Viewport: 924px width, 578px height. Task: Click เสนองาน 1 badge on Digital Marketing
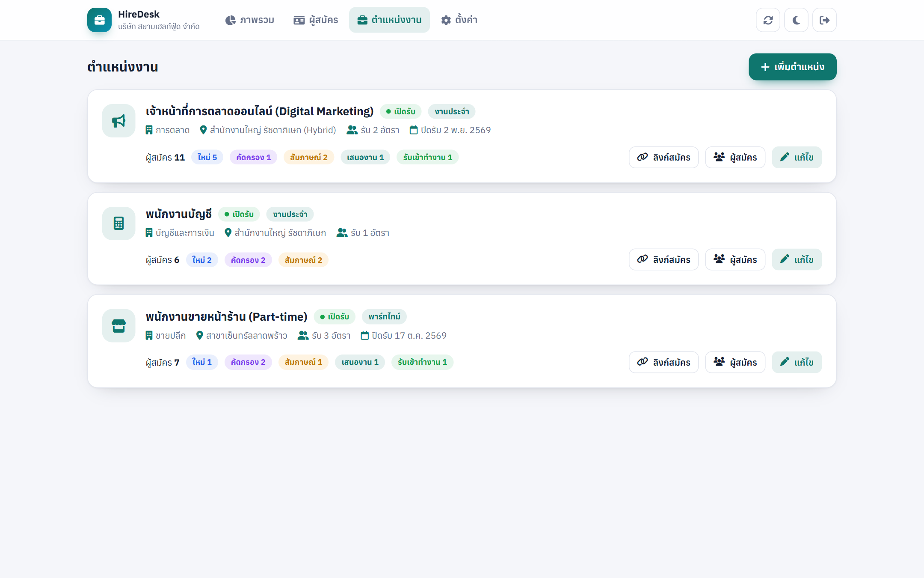point(365,157)
